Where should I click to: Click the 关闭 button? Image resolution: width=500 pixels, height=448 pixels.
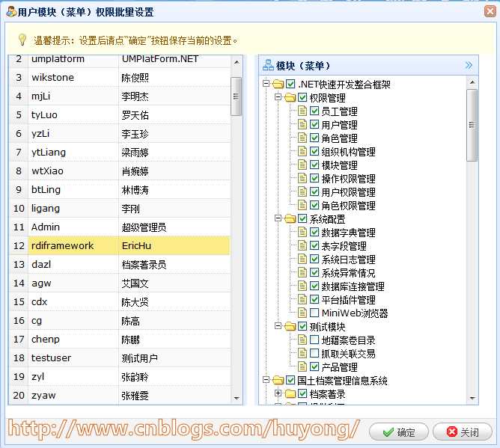pos(463,432)
